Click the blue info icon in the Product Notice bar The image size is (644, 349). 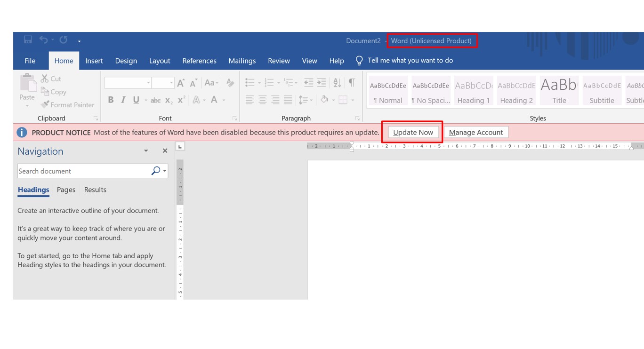(22, 132)
